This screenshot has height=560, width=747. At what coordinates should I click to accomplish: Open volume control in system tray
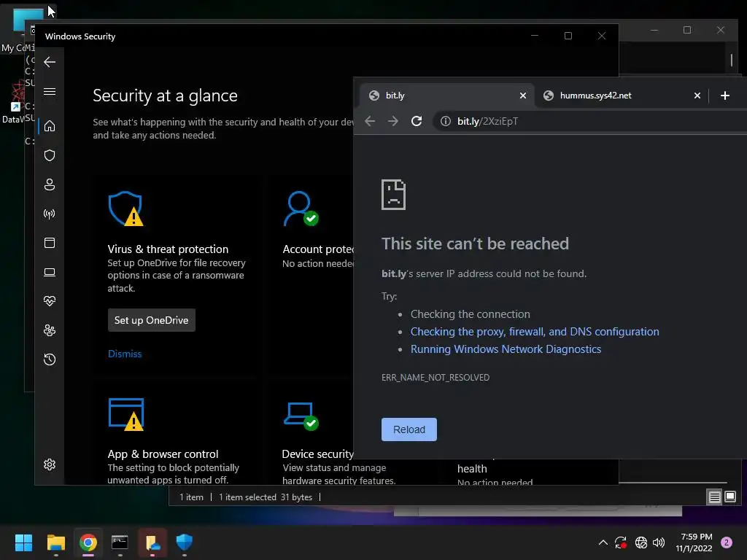click(659, 542)
